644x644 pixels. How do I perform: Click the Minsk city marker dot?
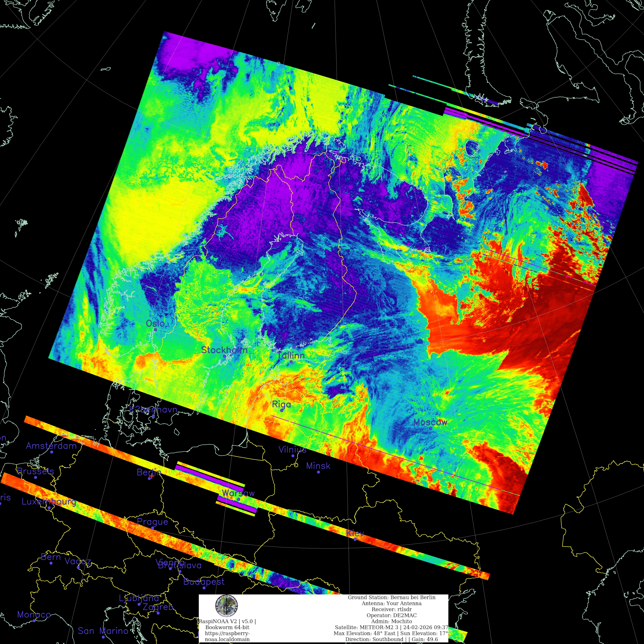(x=318, y=472)
